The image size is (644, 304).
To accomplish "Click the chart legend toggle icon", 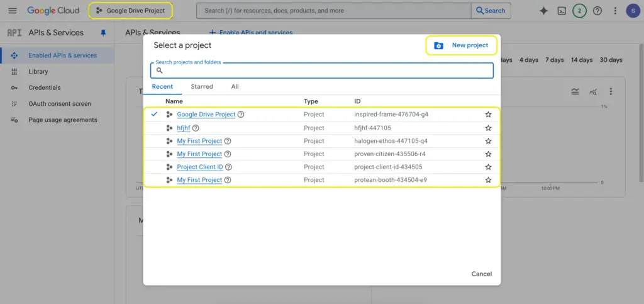I will pos(575,91).
